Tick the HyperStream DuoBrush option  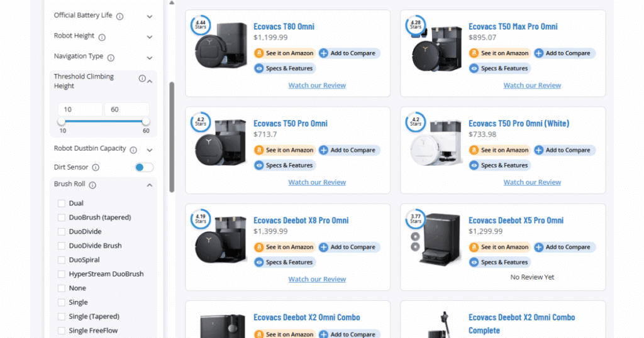tap(62, 274)
